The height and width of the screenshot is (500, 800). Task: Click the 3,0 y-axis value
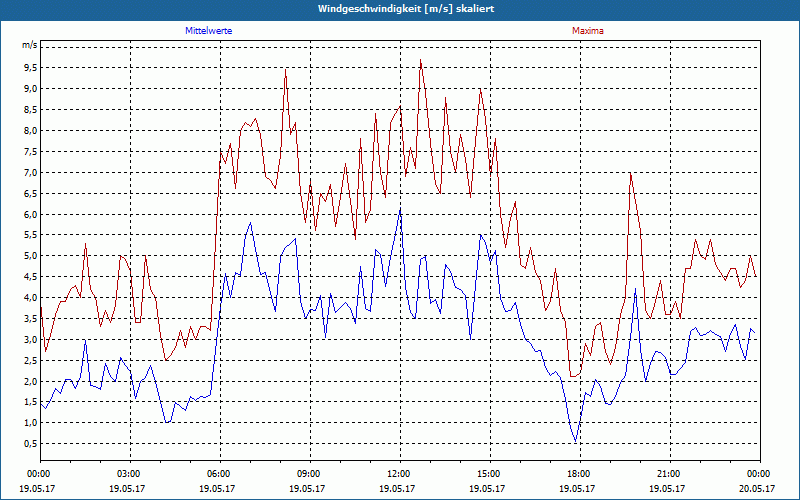coord(31,340)
